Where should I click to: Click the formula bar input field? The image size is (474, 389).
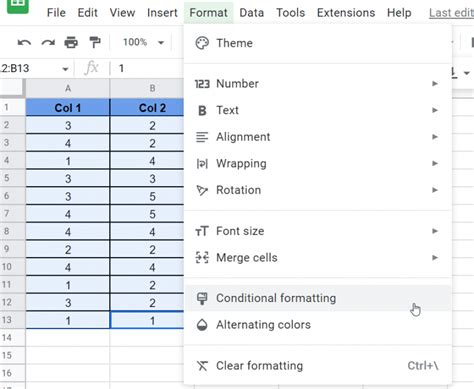148,68
